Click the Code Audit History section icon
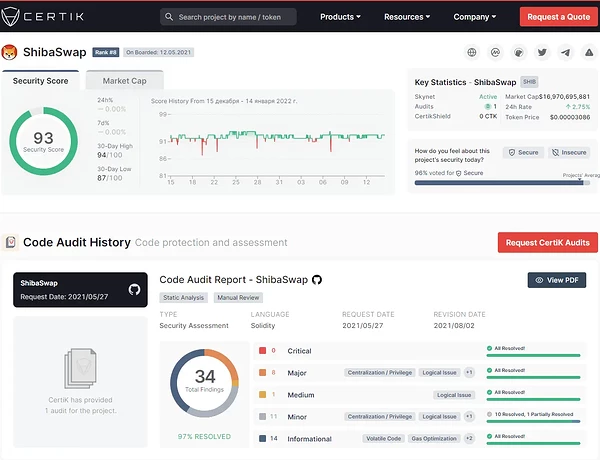600x460 pixels. click(x=10, y=242)
